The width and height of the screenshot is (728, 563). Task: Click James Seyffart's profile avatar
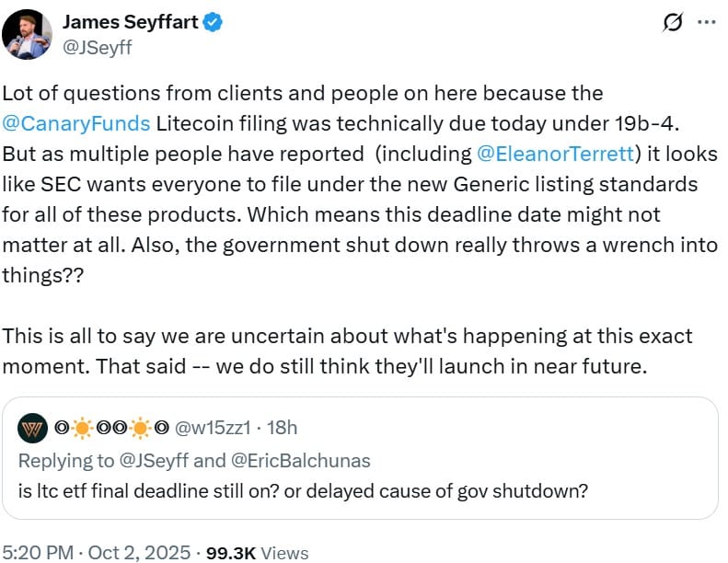click(27, 34)
